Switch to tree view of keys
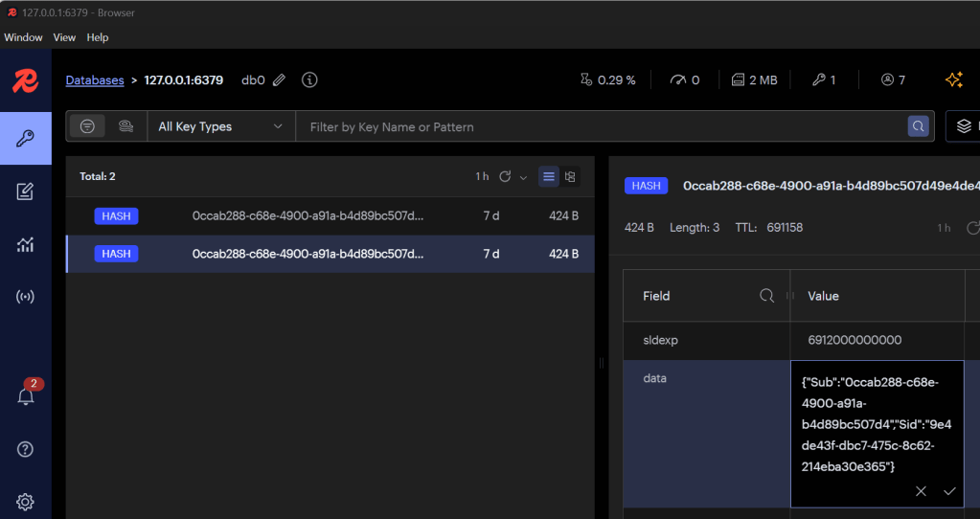The height and width of the screenshot is (519, 980). coord(570,176)
